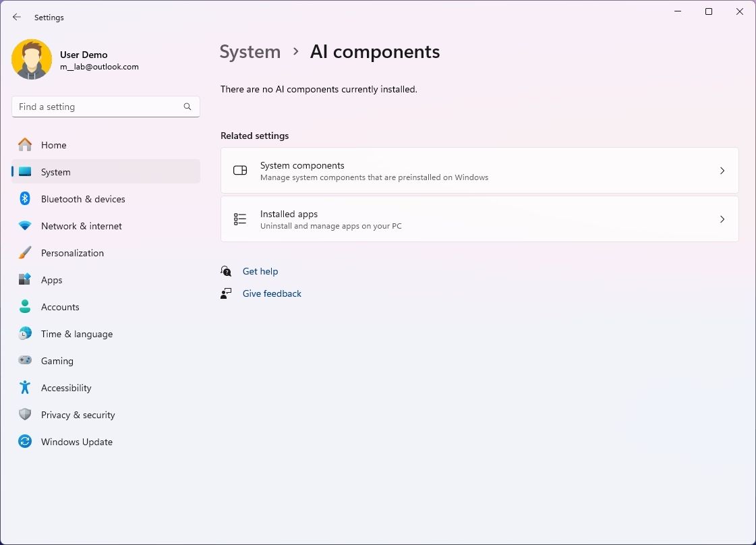Click the Network & internet globe icon

[24, 225]
